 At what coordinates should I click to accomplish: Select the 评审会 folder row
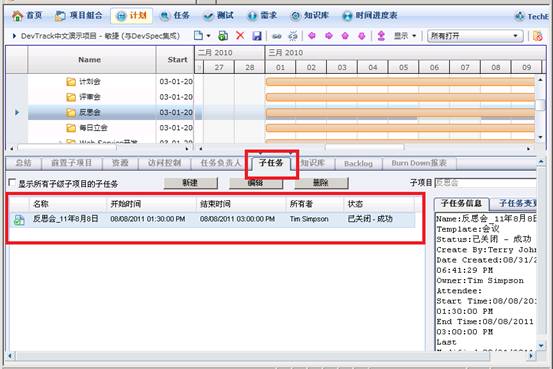point(110,97)
